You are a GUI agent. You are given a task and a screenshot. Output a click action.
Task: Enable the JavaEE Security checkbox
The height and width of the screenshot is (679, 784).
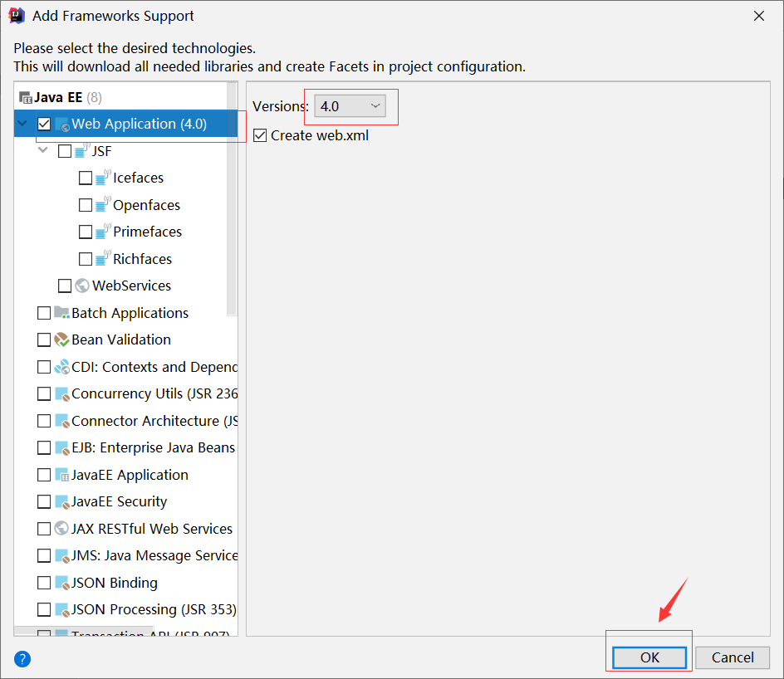[44, 501]
